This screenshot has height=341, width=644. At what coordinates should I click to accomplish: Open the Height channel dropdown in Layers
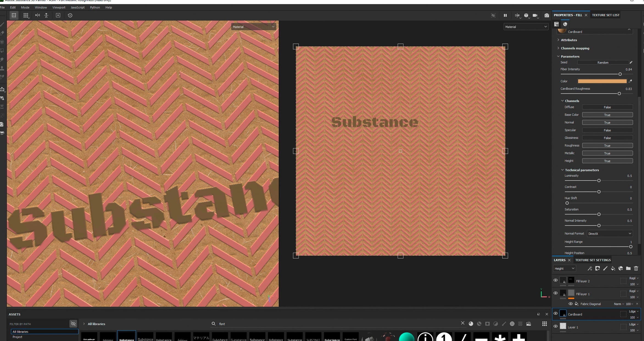(x=564, y=268)
